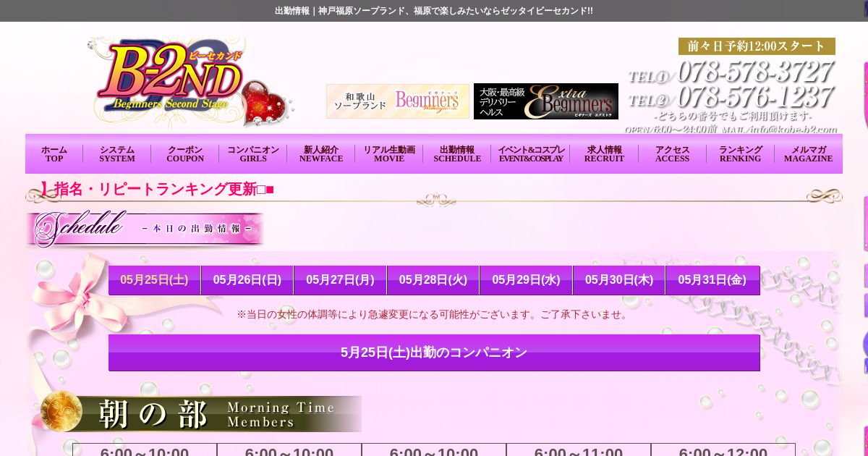
Task: Open the イベント&コスプレ menu item
Action: [x=531, y=154]
